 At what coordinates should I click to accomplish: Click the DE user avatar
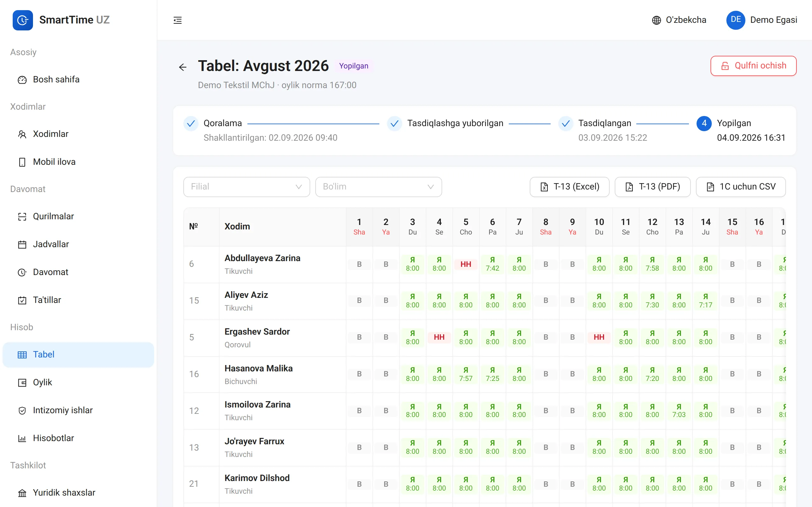pyautogui.click(x=736, y=20)
